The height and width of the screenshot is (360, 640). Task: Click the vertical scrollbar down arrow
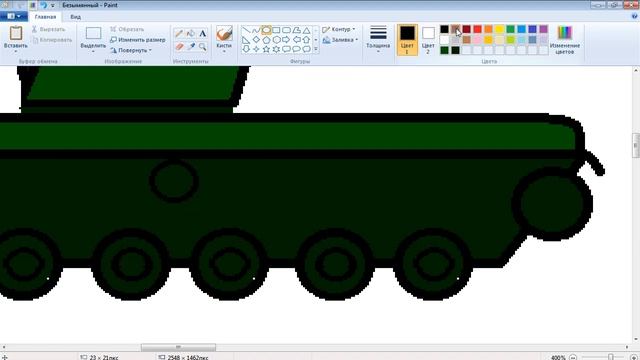(x=636, y=339)
